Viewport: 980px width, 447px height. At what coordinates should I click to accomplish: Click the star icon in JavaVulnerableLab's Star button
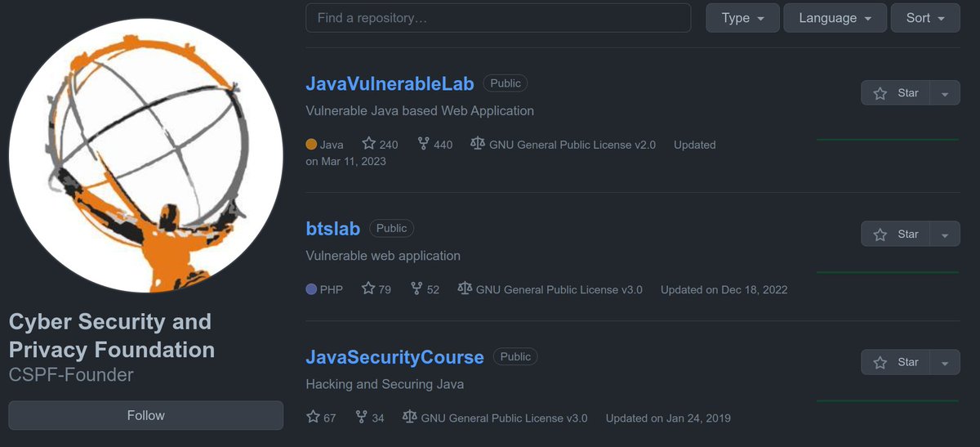coord(880,93)
